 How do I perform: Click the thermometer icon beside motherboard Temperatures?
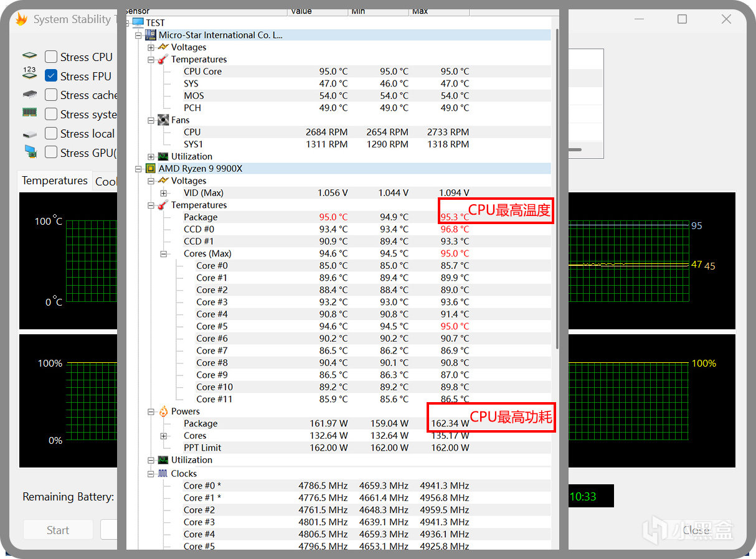163,59
